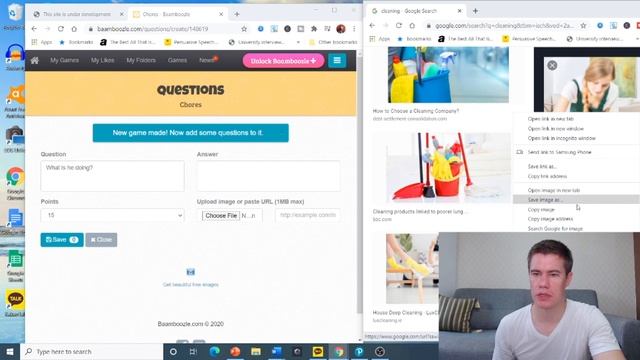
Task: Open File Explorer from taskbar
Action: click(x=256, y=351)
